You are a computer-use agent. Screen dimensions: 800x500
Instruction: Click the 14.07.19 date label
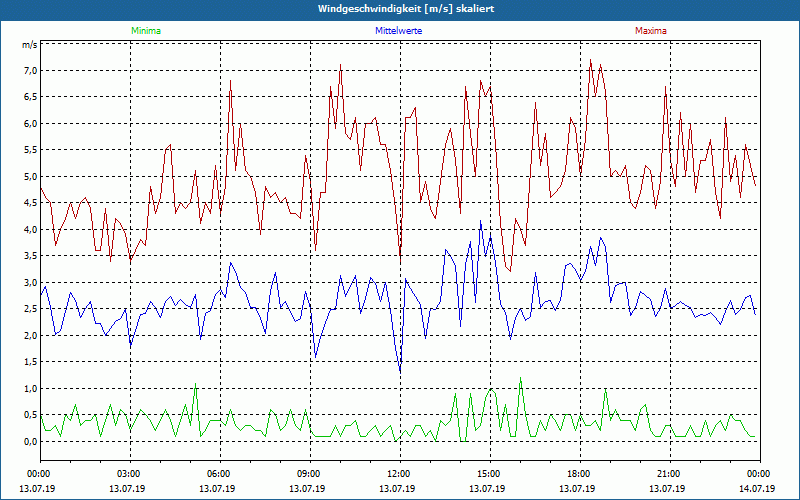(757, 488)
